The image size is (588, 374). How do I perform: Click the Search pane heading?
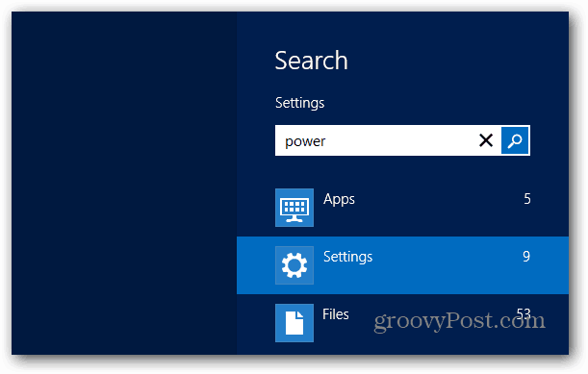pos(311,61)
